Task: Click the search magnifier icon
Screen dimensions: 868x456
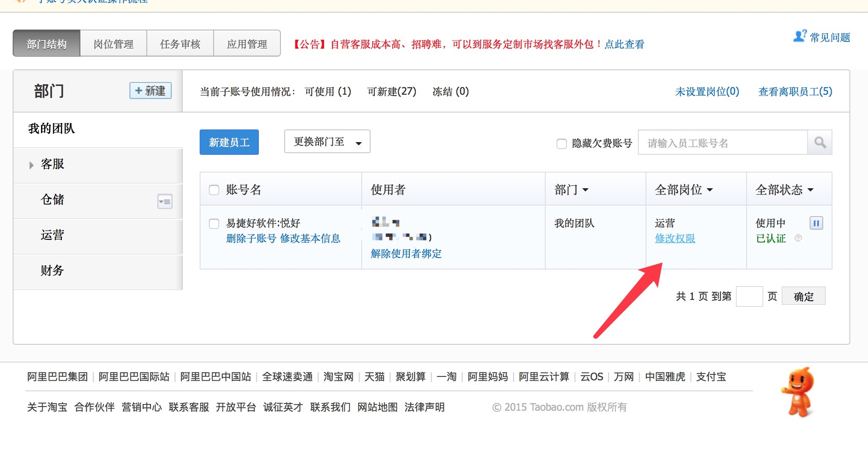Action: (820, 143)
